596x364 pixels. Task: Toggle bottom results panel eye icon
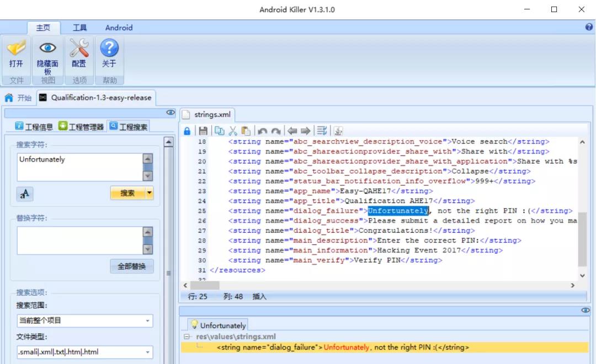[586, 310]
